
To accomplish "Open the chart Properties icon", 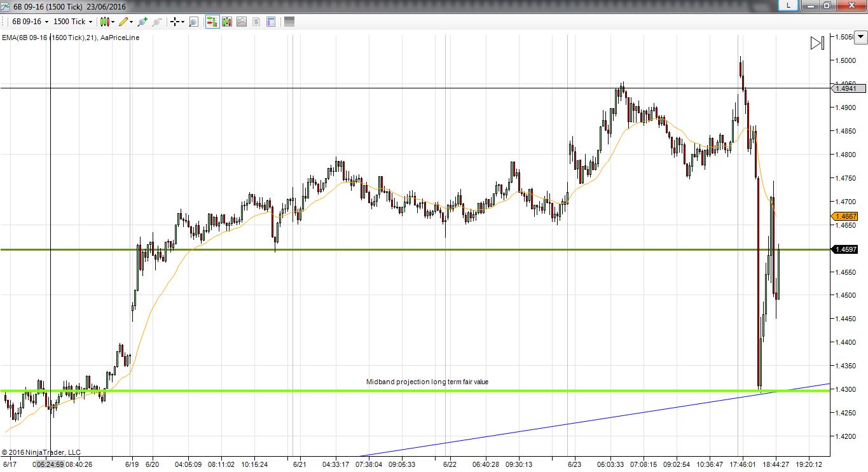I will click(271, 22).
